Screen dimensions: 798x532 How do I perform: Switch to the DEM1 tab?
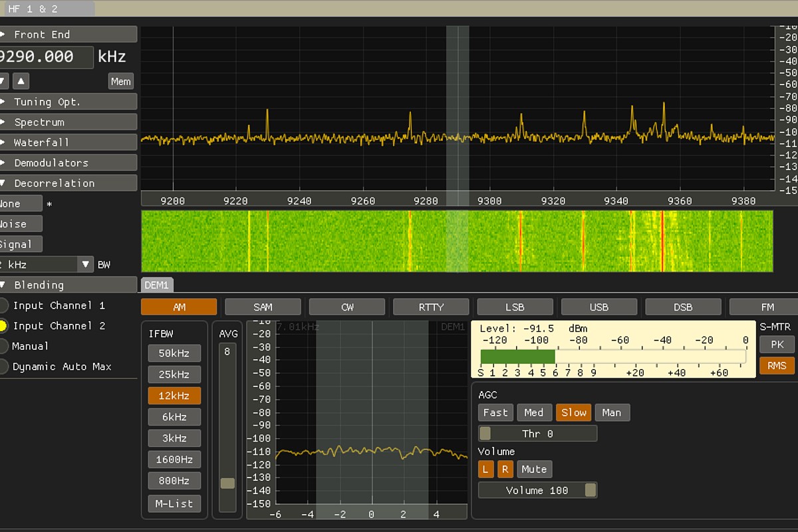[157, 285]
